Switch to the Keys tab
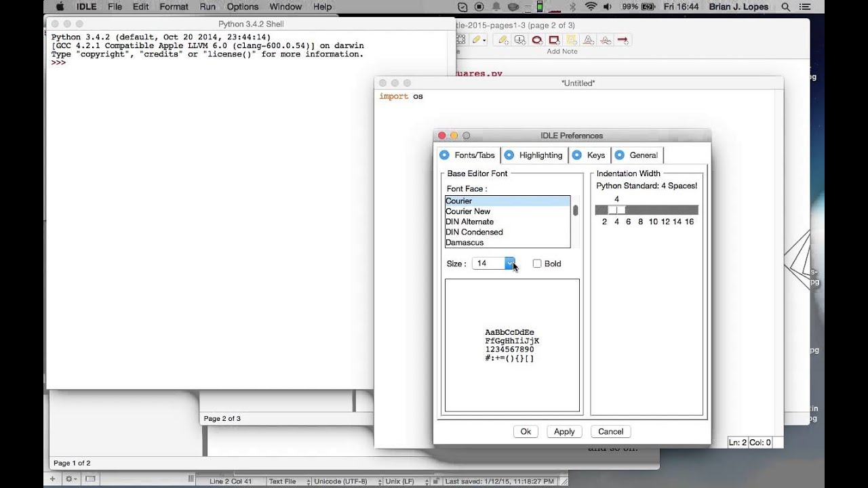This screenshot has width=868, height=488. pos(589,155)
